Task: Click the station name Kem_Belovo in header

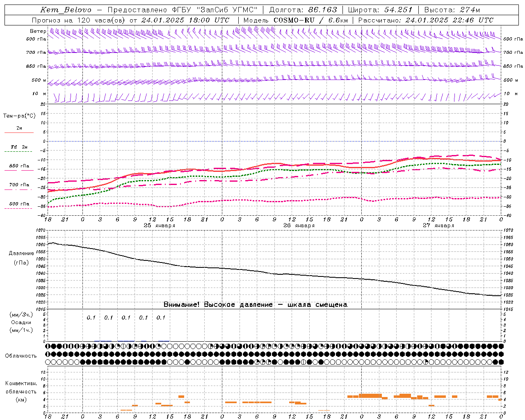Action: tap(66, 10)
